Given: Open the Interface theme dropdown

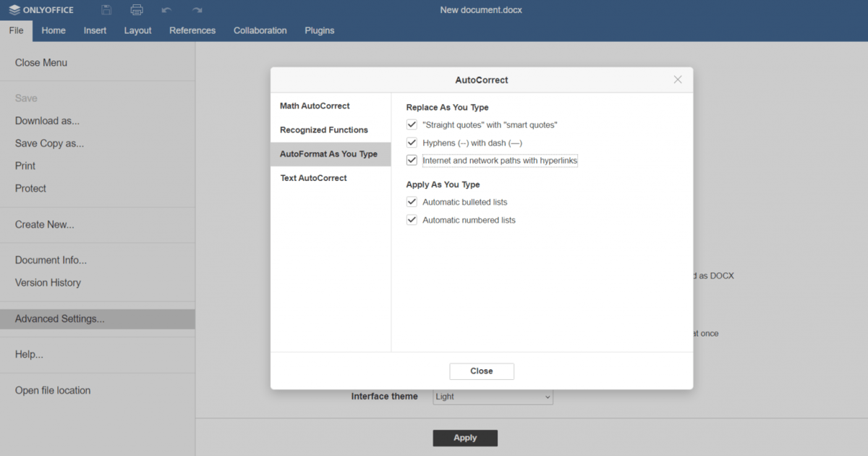Looking at the screenshot, I should tap(493, 396).
